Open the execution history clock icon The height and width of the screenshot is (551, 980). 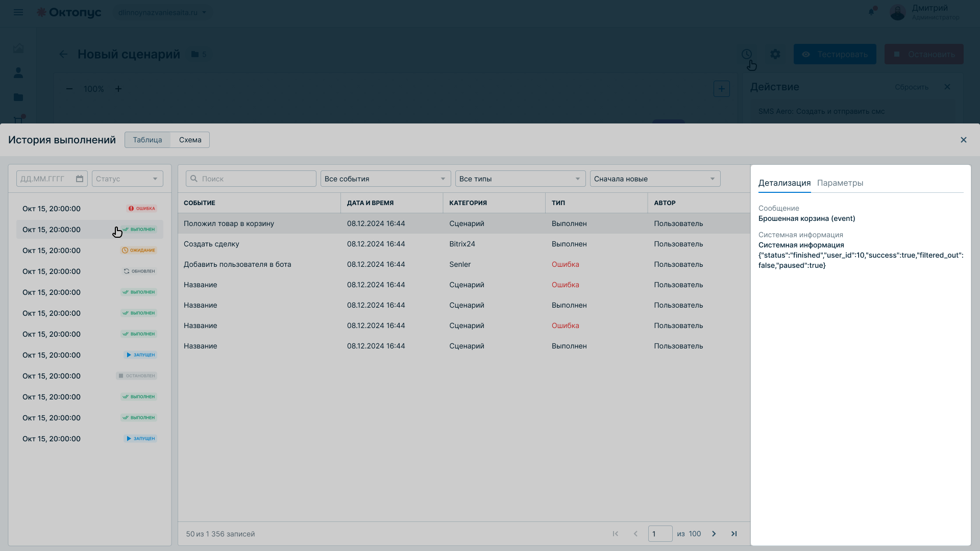tap(747, 54)
